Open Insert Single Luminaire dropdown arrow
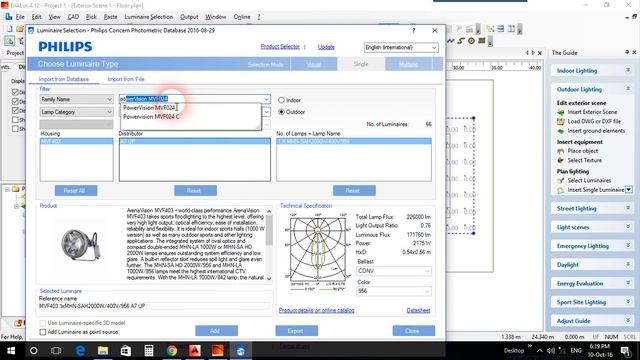 [629, 190]
